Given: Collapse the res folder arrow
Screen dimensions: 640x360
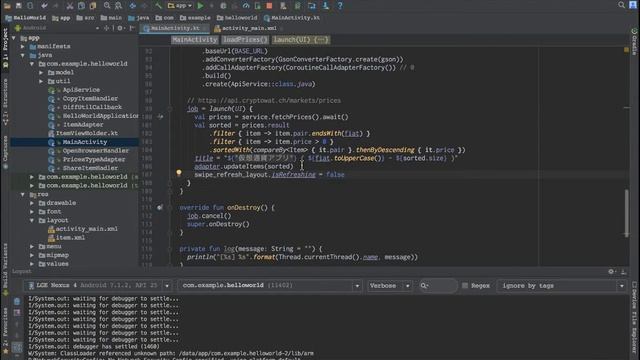Looking at the screenshot, I should pos(23,194).
